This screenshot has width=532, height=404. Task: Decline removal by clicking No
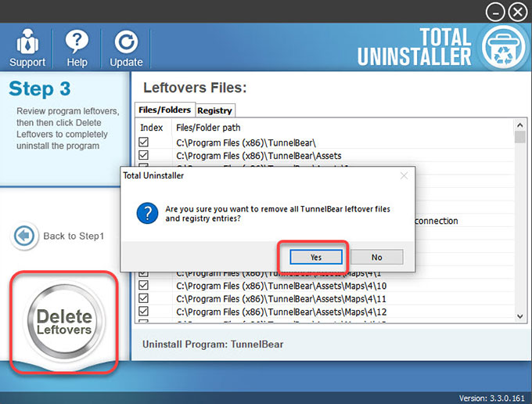click(376, 257)
